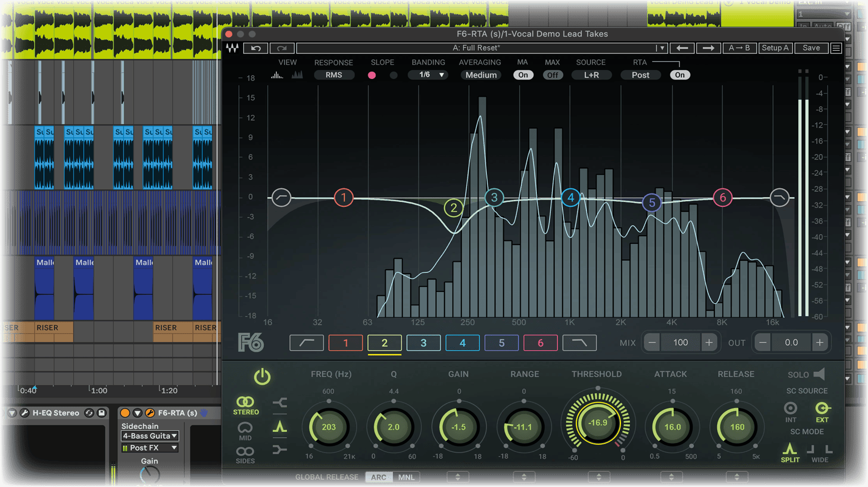Select low-pass filter node on graph
The width and height of the screenshot is (868, 487).
[779, 197]
